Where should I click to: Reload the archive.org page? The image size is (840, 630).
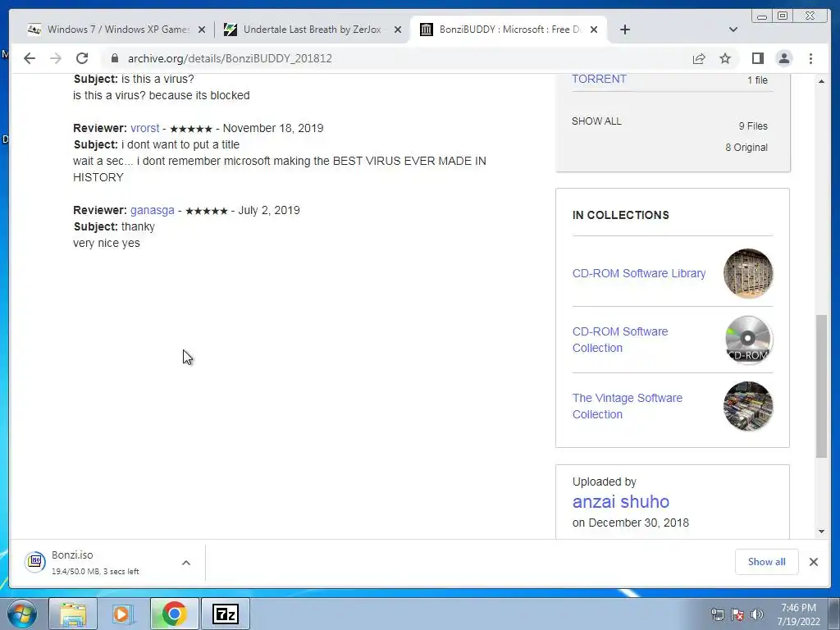pyautogui.click(x=82, y=58)
